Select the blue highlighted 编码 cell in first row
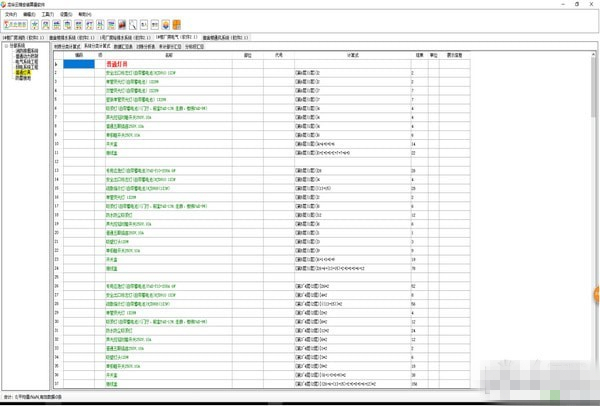 tap(79, 64)
